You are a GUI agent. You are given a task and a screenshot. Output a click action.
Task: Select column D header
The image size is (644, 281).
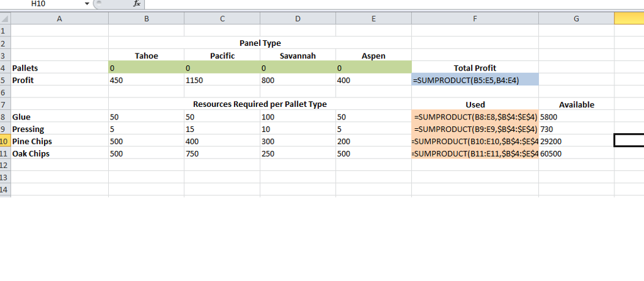tap(297, 18)
